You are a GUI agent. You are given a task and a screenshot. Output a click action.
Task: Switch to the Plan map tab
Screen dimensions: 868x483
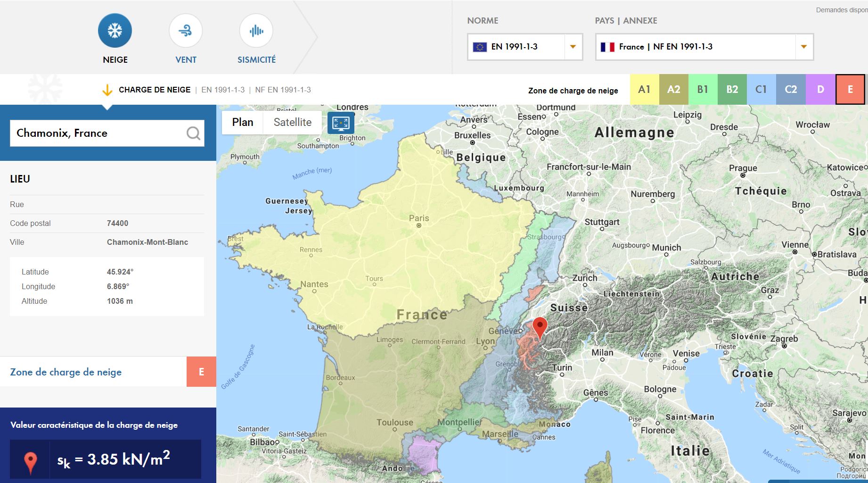pos(242,122)
